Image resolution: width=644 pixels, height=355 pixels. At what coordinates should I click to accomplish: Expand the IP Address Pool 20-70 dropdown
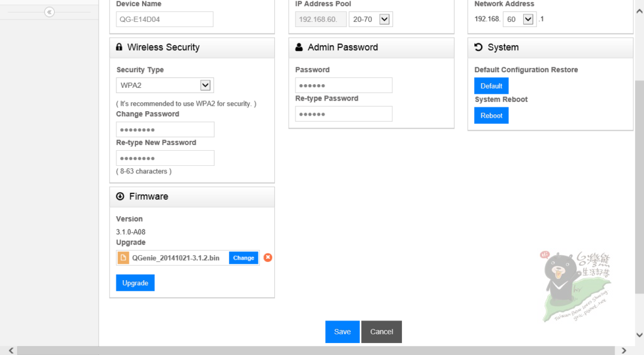[370, 19]
